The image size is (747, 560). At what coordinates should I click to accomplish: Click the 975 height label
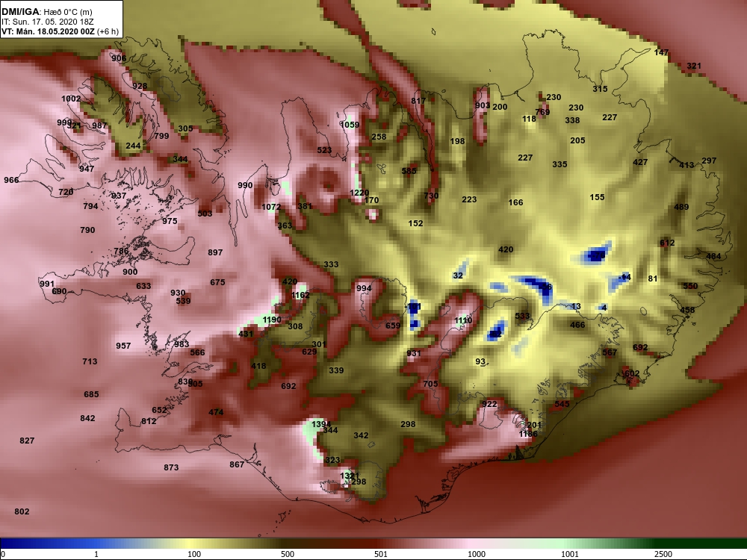coord(170,221)
